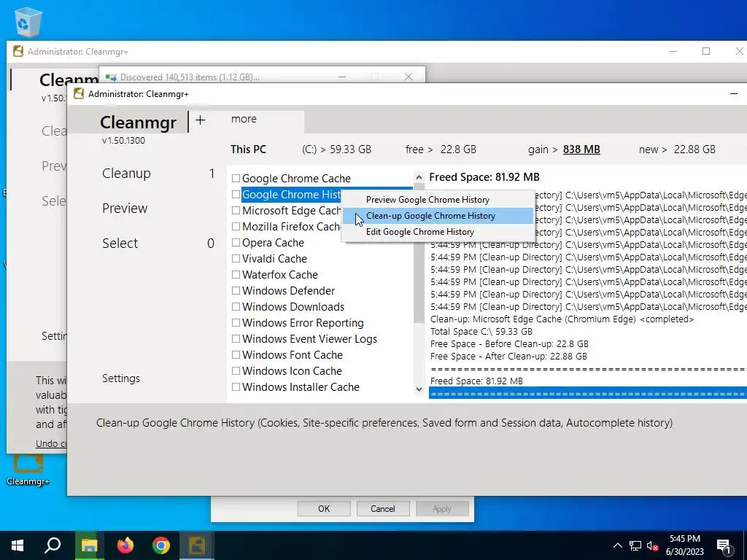Image resolution: width=747 pixels, height=560 pixels.
Task: Open the Cleanmgr+ desktop shortcut
Action: click(28, 469)
